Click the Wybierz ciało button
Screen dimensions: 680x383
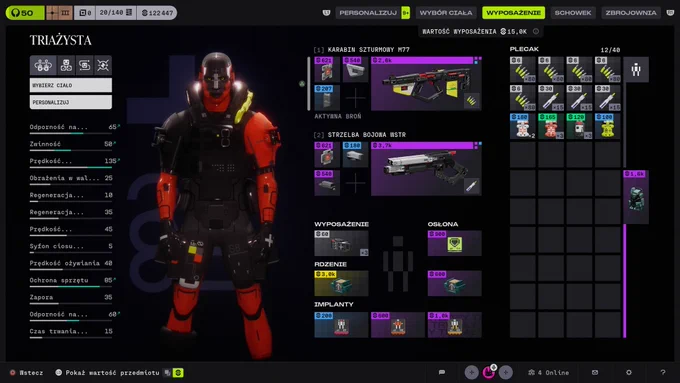tap(71, 85)
